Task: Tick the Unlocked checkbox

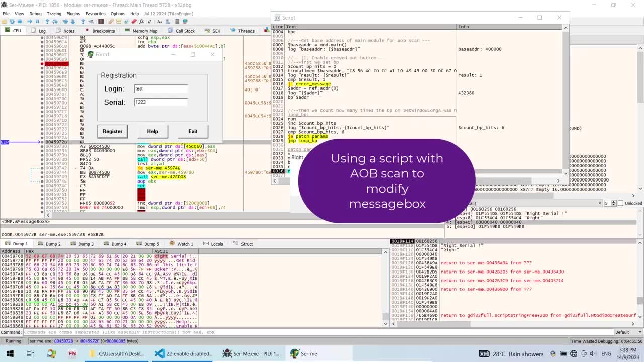Action: coord(620,203)
